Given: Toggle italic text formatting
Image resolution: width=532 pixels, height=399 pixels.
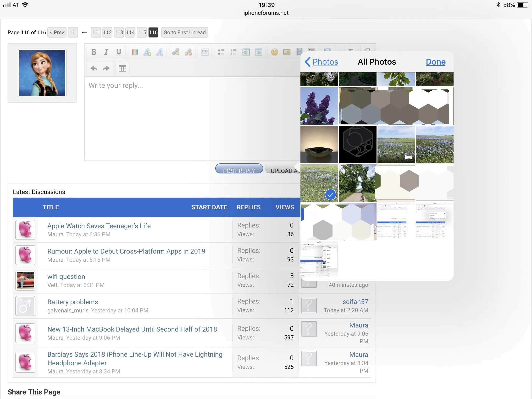Looking at the screenshot, I should coord(106,52).
